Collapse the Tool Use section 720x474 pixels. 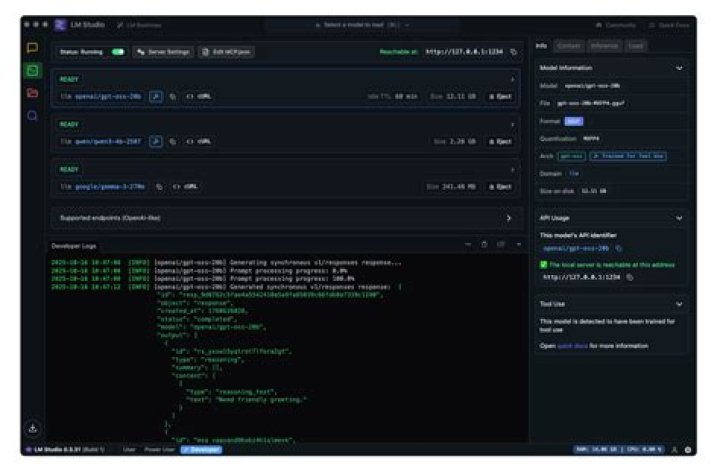click(679, 304)
